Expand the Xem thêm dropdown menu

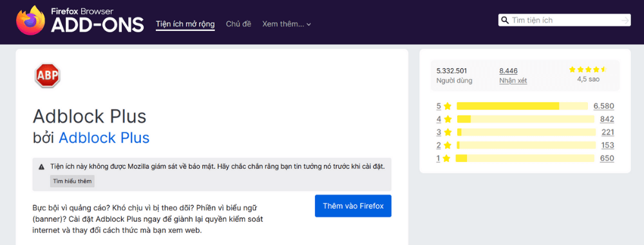point(287,24)
